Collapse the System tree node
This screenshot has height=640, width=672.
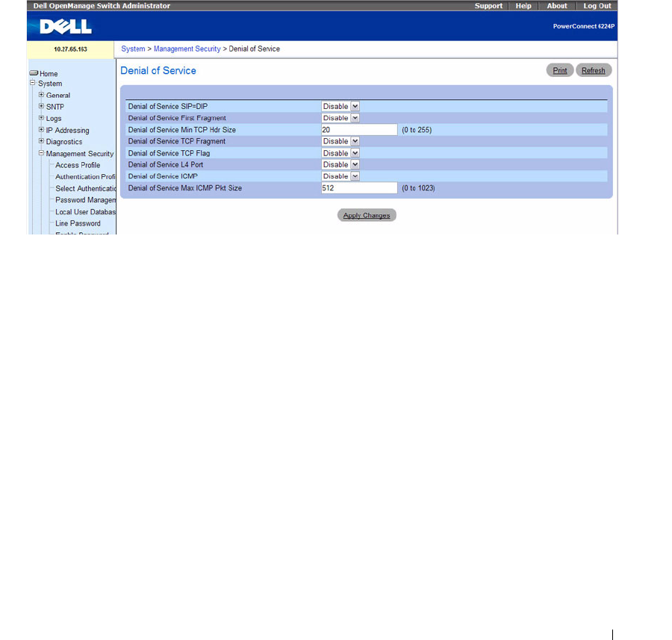coord(33,83)
